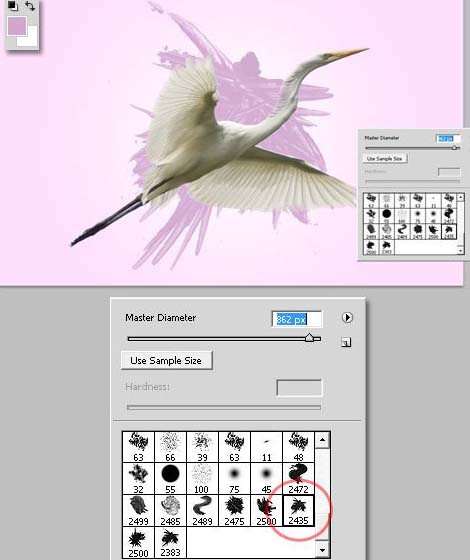Select the 2383 brush preset in large panel
The width and height of the screenshot is (470, 560).
point(170,542)
